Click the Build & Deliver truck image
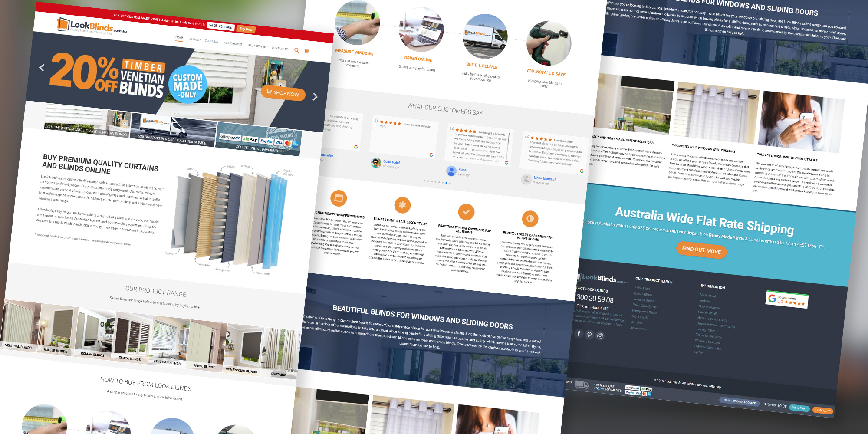 coord(485,36)
